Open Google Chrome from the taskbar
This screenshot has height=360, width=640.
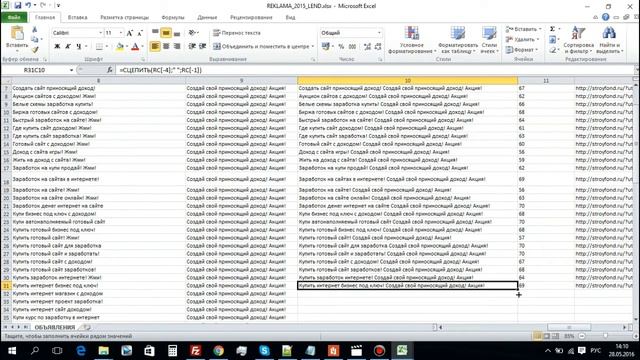pos(218,351)
